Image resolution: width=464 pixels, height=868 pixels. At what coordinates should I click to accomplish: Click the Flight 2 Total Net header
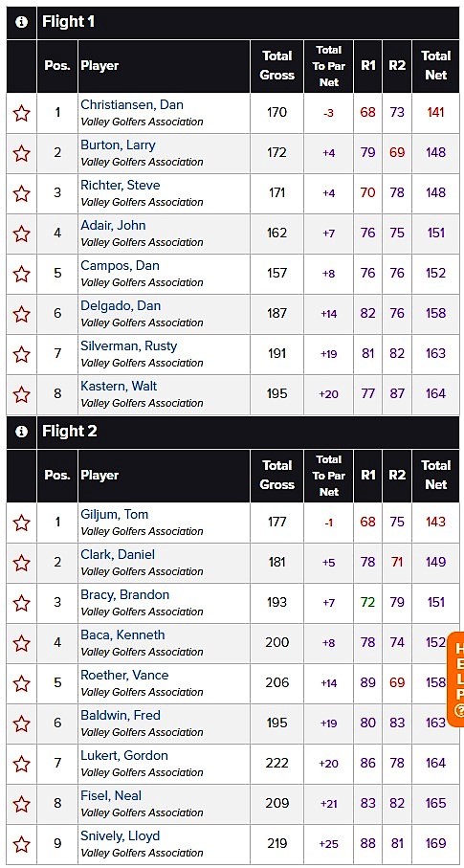(435, 475)
